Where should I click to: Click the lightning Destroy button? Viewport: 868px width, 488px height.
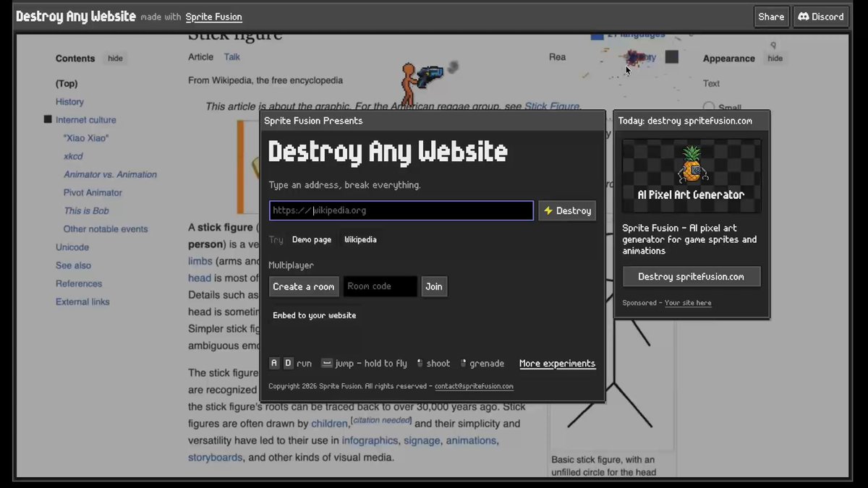pos(567,210)
